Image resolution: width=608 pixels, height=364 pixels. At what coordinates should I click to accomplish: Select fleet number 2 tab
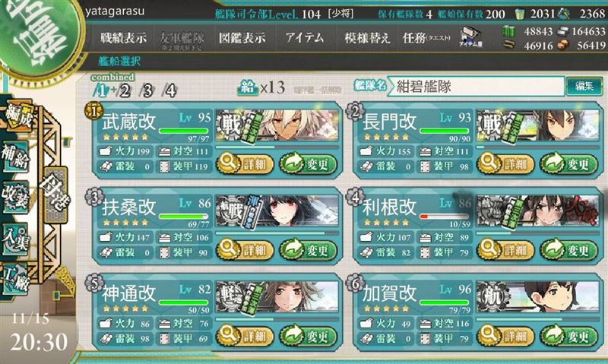coord(125,90)
